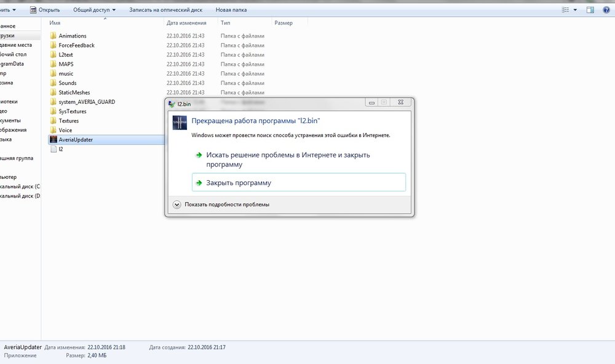615x364 pixels.
Task: Click the Lineage II icon in error dialog
Action: click(179, 123)
